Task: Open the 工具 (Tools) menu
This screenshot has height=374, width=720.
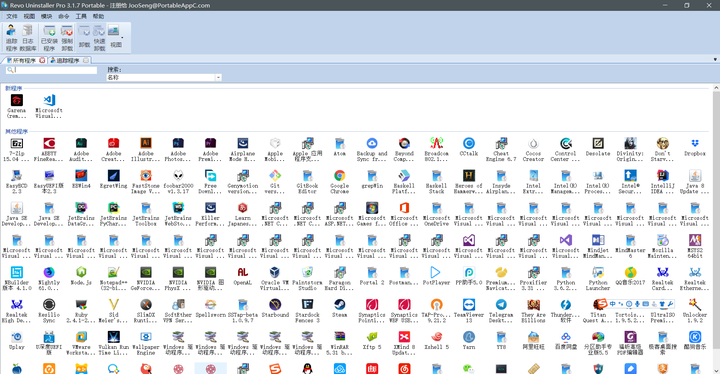Action: point(81,16)
